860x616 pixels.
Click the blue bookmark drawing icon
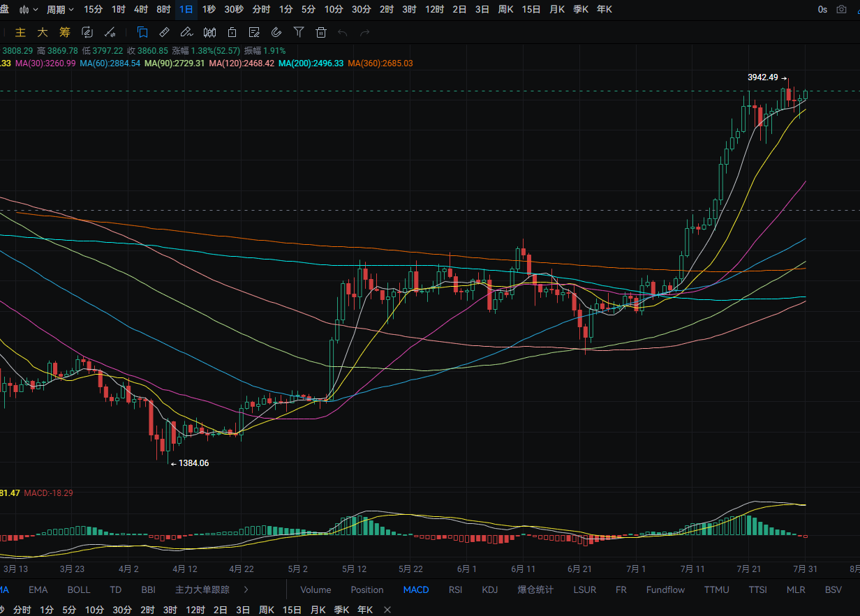coord(142,32)
